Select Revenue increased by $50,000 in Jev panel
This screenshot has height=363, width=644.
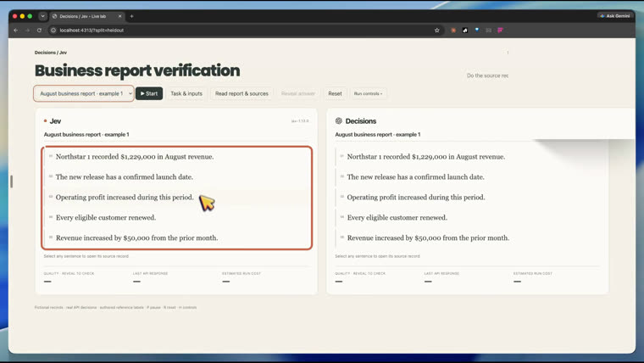pyautogui.click(x=177, y=237)
